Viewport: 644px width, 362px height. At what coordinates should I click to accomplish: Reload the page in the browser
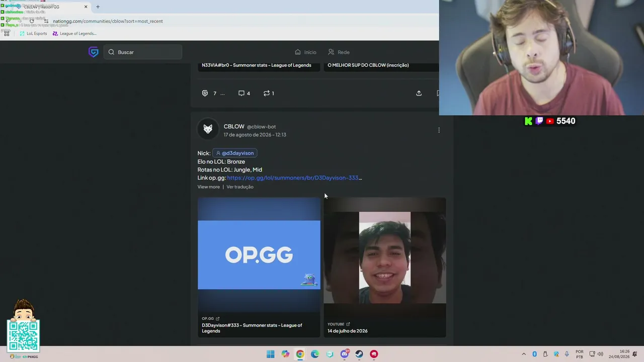pos(32,21)
